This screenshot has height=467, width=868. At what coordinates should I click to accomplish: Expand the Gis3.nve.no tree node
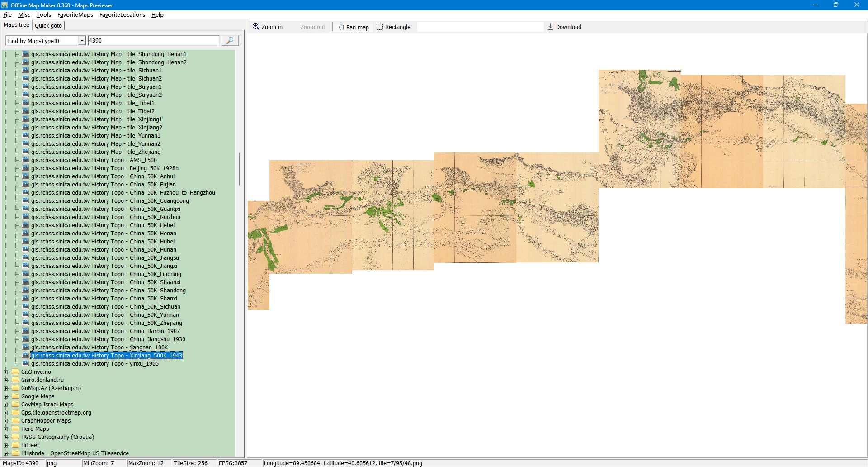click(6, 372)
